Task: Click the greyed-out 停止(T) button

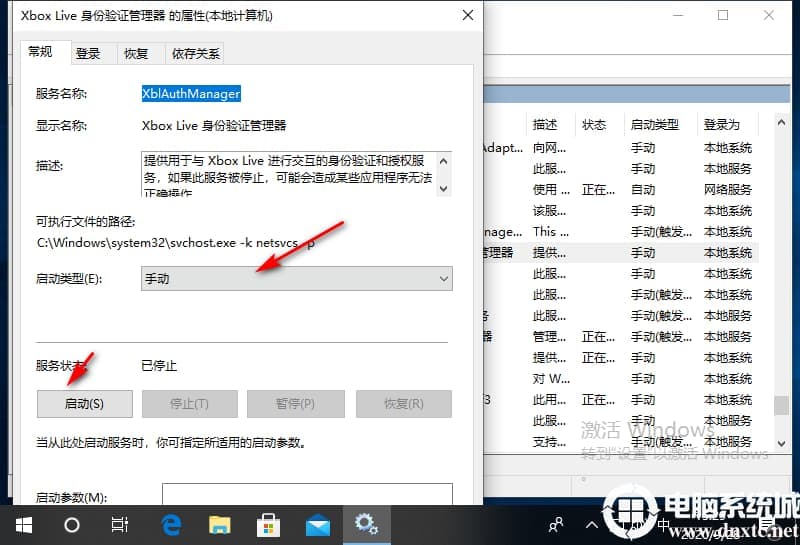Action: click(189, 404)
